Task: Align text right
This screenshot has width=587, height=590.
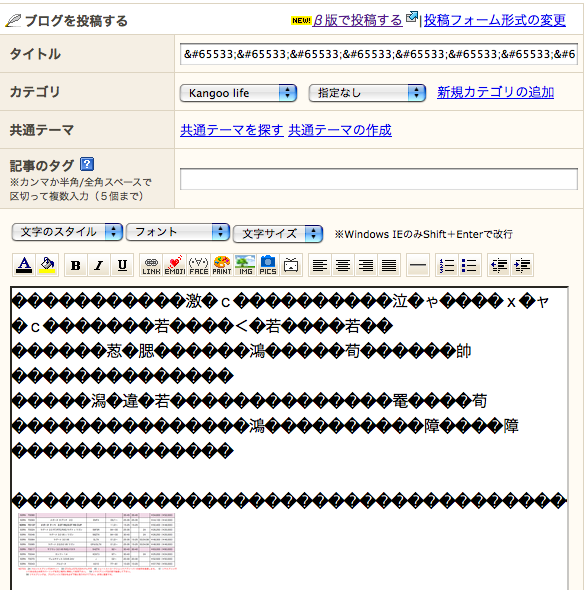Action: [x=366, y=265]
